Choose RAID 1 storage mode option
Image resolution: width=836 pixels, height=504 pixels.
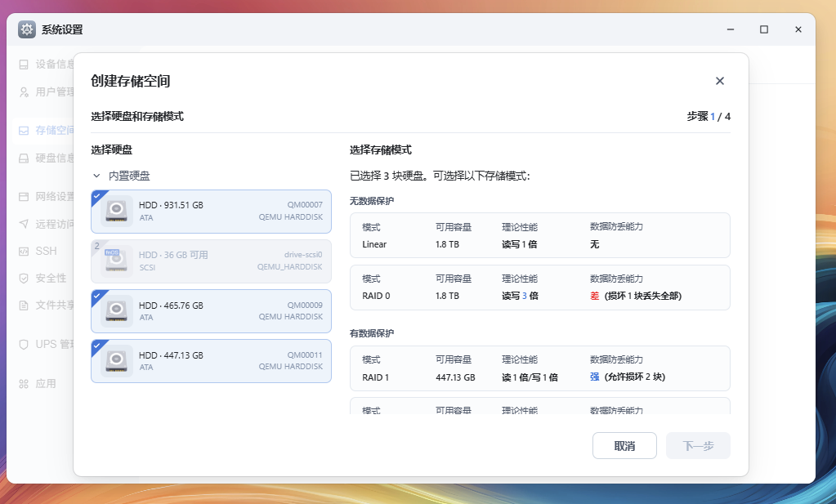539,368
